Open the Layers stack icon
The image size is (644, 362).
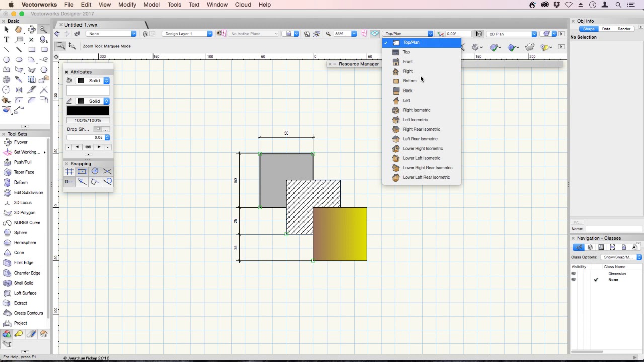(145, 34)
